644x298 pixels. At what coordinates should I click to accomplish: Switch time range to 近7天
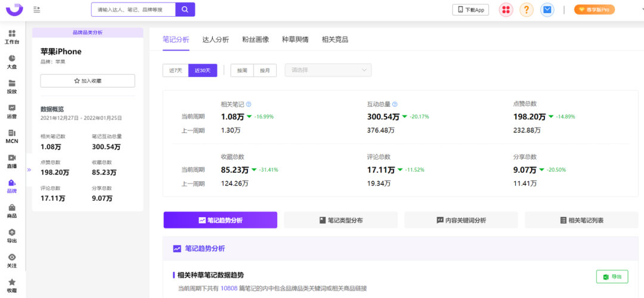(x=175, y=70)
